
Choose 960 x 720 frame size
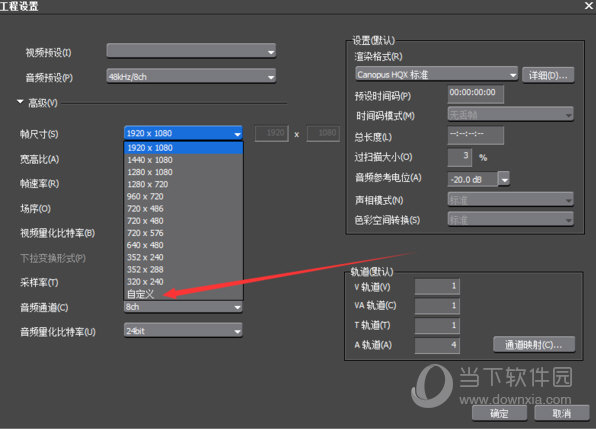pyautogui.click(x=183, y=196)
